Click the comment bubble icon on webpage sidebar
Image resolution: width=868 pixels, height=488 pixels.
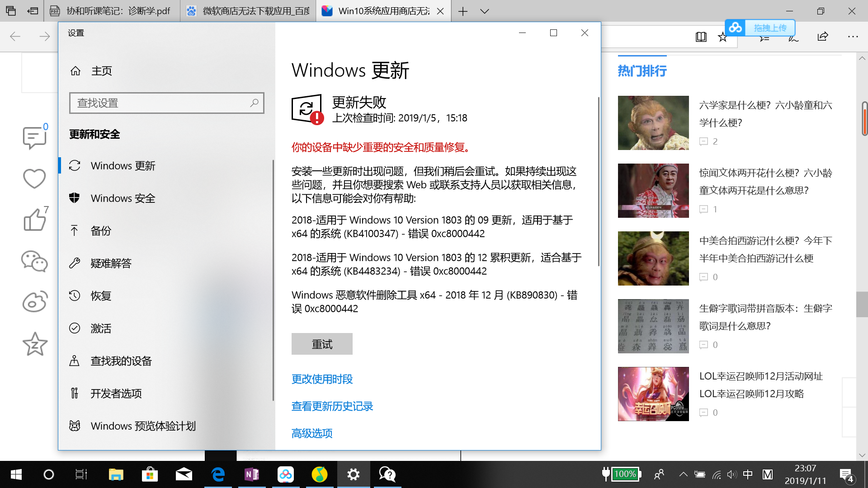tap(34, 137)
